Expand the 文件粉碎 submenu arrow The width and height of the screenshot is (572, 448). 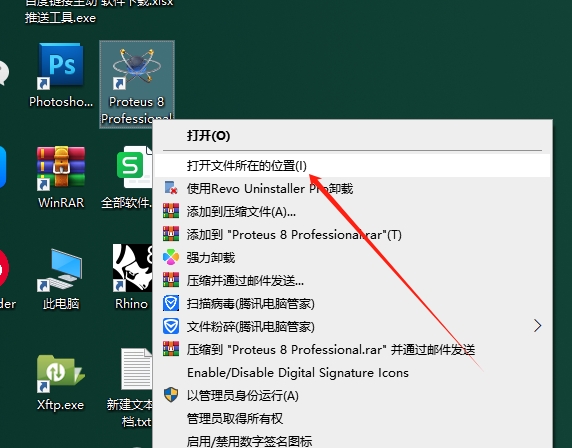(537, 326)
